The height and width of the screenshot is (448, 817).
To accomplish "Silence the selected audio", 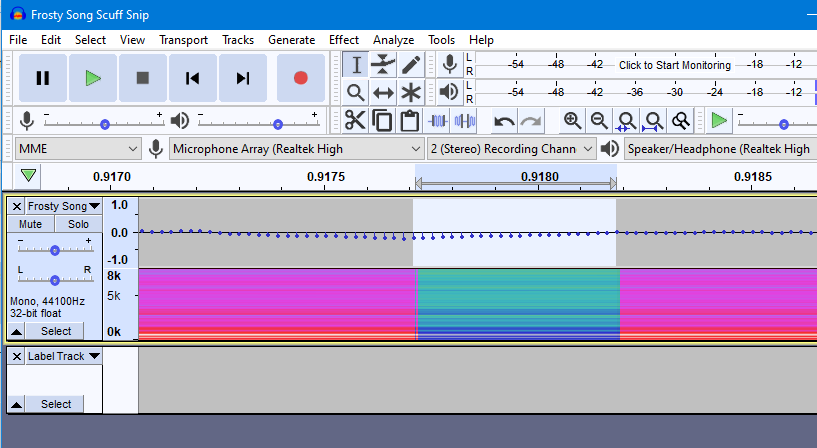I will pos(465,121).
